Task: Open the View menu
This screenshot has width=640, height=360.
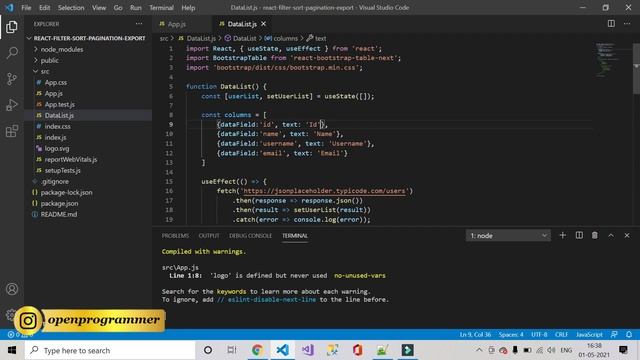Action: (99, 8)
